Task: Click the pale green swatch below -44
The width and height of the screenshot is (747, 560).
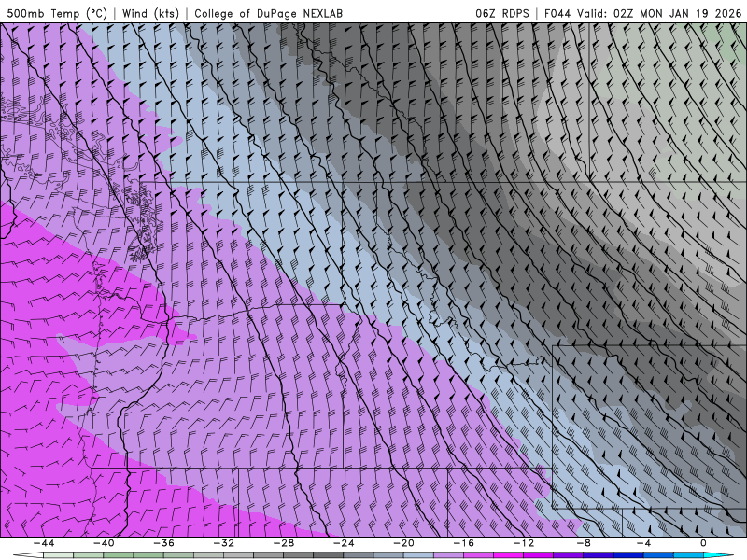Action: [x=59, y=555]
